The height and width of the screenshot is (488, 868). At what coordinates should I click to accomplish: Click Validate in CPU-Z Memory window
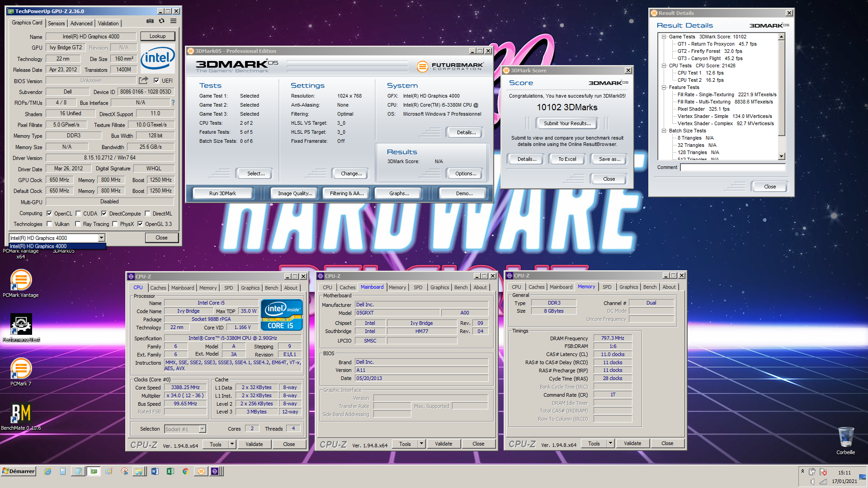(x=632, y=443)
